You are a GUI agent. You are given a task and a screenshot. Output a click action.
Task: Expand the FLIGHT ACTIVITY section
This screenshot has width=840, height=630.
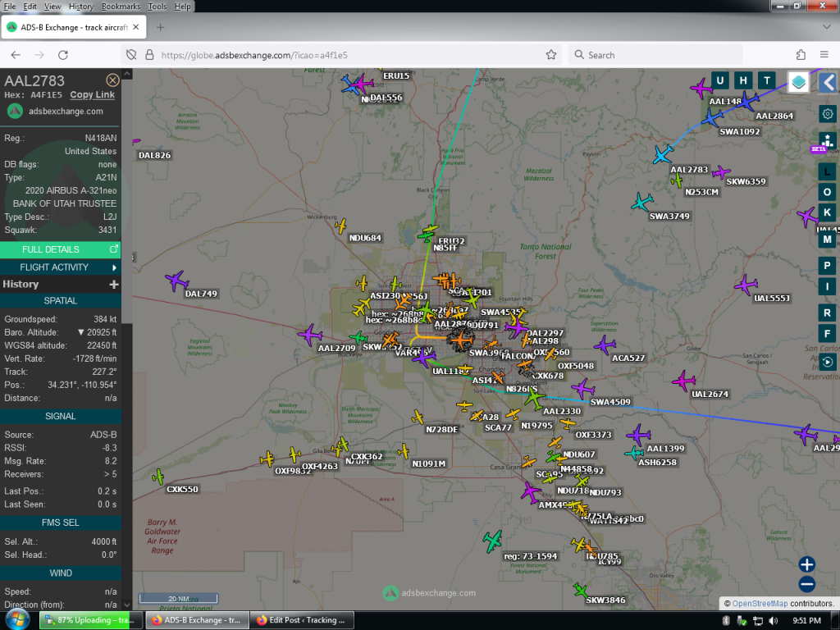pyautogui.click(x=60, y=267)
